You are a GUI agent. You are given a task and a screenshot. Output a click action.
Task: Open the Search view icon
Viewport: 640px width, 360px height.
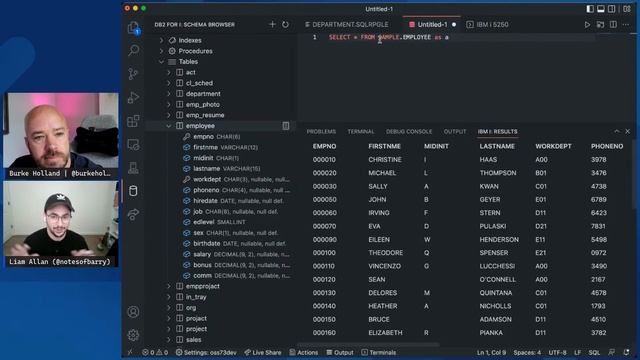point(133,50)
